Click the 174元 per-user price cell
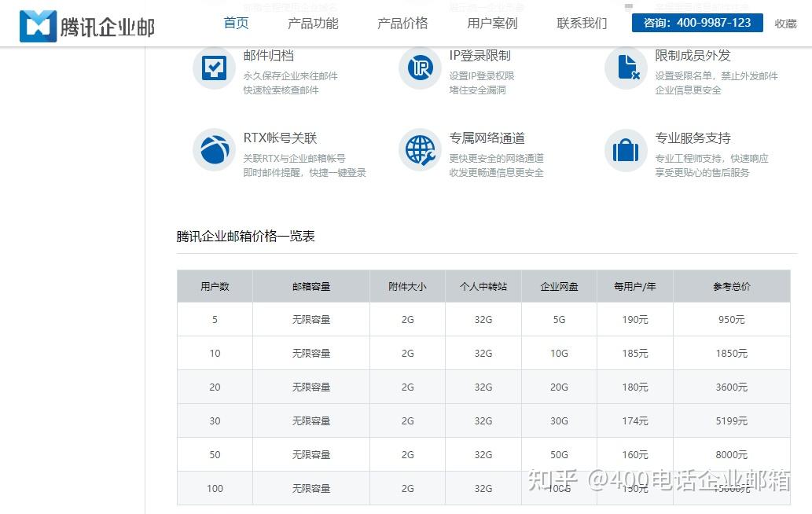 click(x=635, y=420)
